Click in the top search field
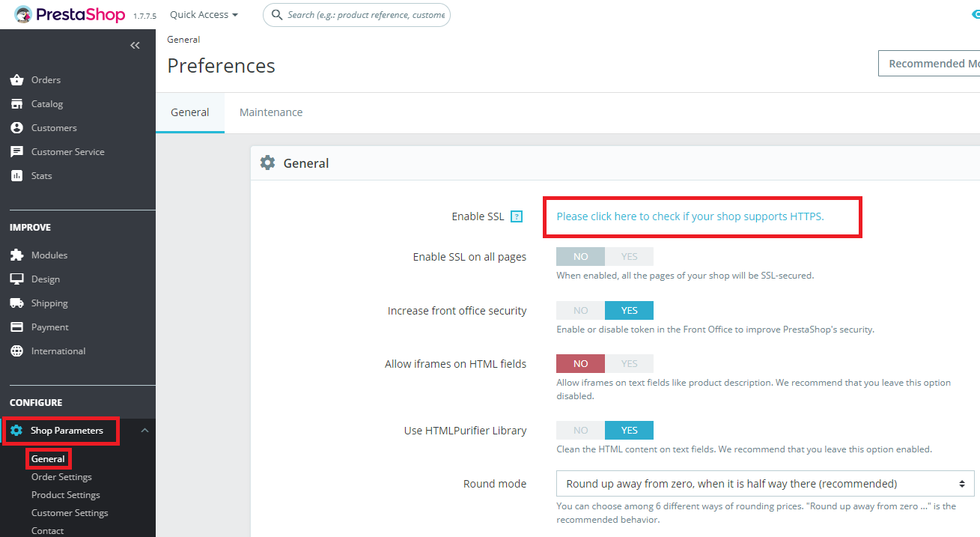The height and width of the screenshot is (537, 980). pyautogui.click(x=365, y=15)
